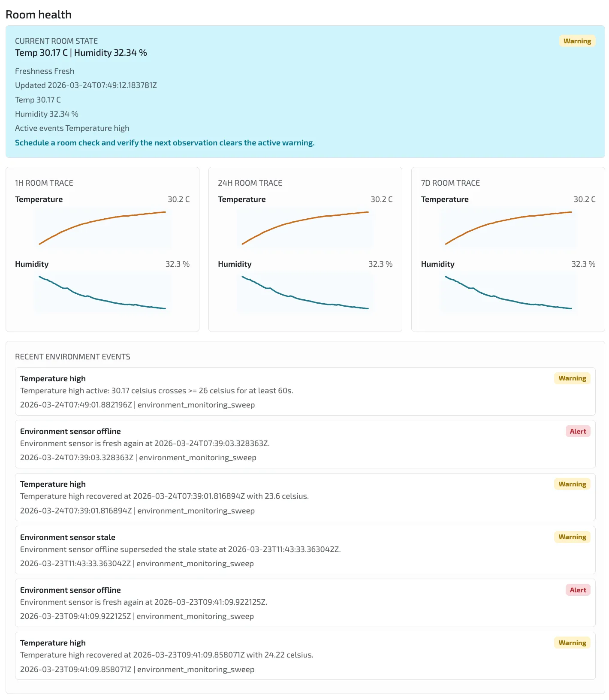This screenshot has width=609, height=700.
Task: Click the Warning badge in Current Room State
Action: [x=577, y=41]
